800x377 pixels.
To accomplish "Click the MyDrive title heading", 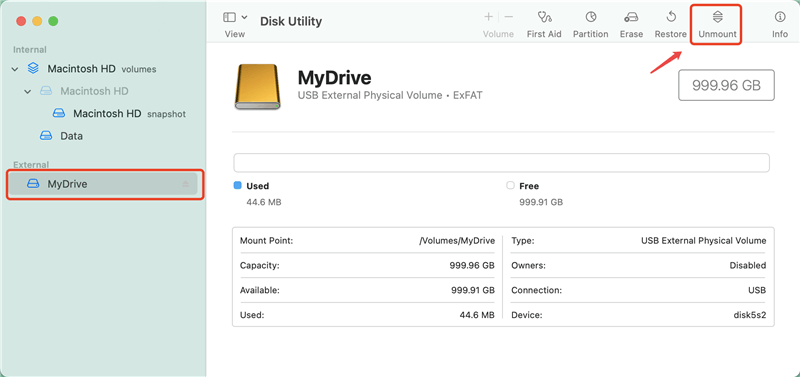I will 334,78.
